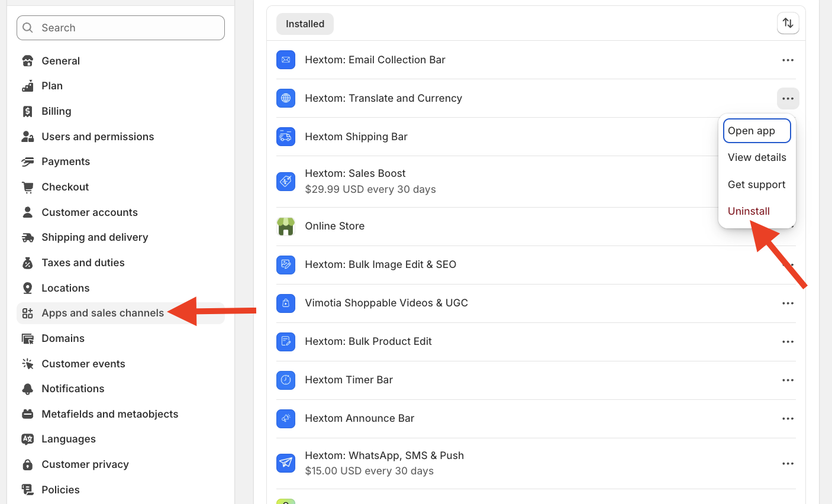Open more actions for Hextom WhatsApp, SMS & Push
The height and width of the screenshot is (504, 832).
tap(788, 463)
